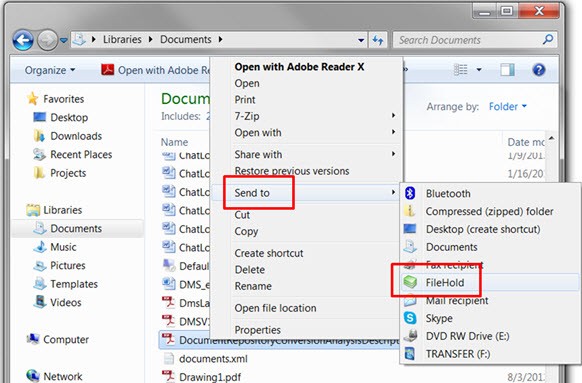
Task: Choose Open file location
Action: [307, 308]
